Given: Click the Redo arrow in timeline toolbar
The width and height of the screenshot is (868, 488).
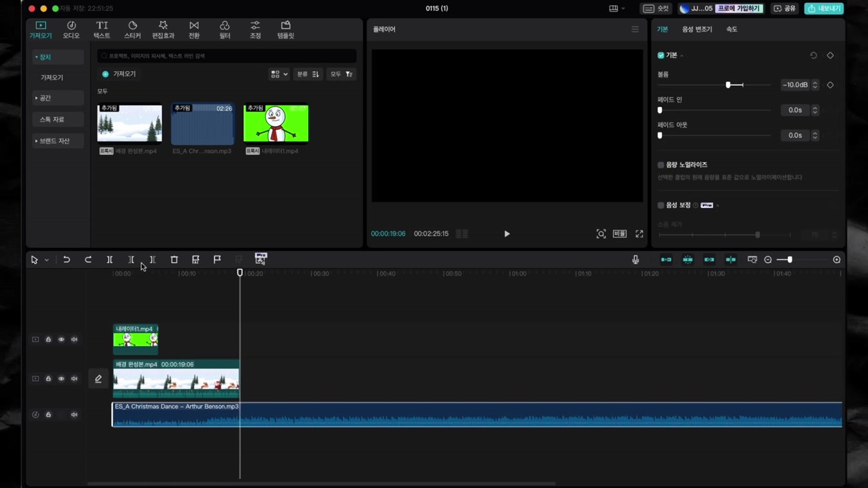Looking at the screenshot, I should tap(88, 259).
